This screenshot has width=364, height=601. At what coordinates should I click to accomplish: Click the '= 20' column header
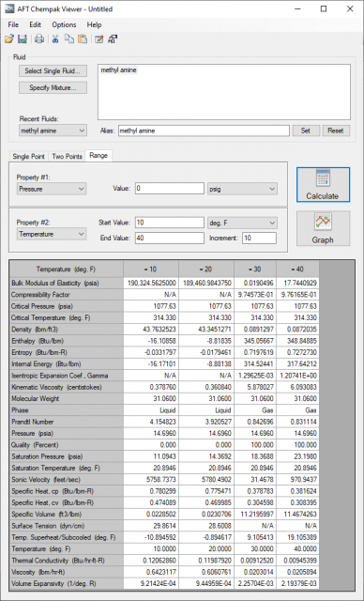point(206,270)
